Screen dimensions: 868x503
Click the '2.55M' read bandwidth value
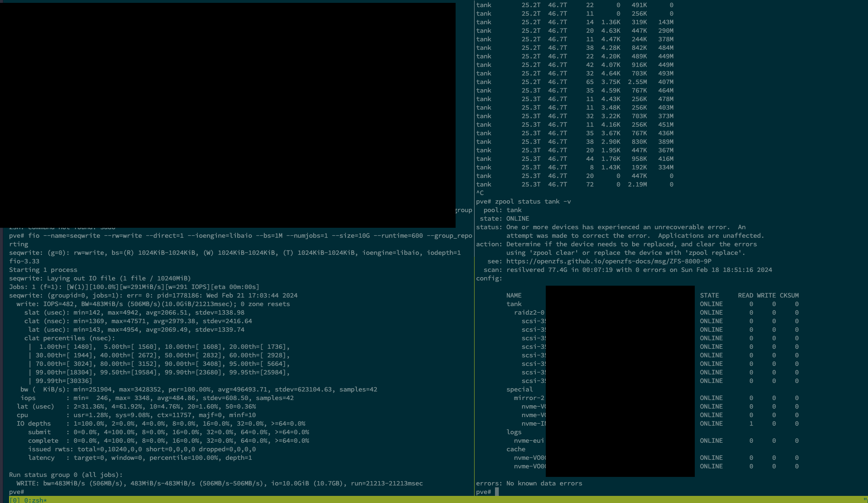tap(637, 82)
